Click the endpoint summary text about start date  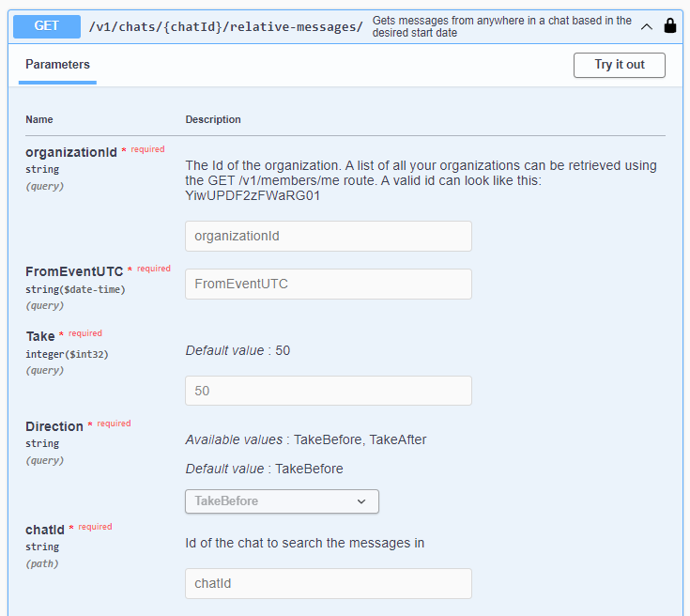coord(501,26)
